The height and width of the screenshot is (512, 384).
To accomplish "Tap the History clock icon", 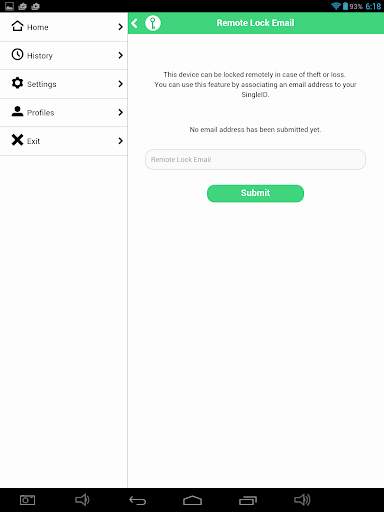I will [x=17, y=54].
